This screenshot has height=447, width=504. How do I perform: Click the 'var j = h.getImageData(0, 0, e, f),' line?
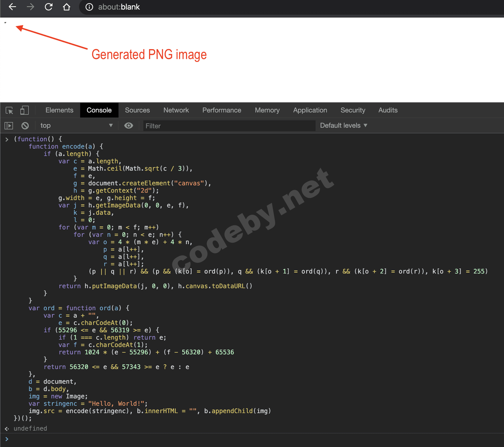pos(123,205)
